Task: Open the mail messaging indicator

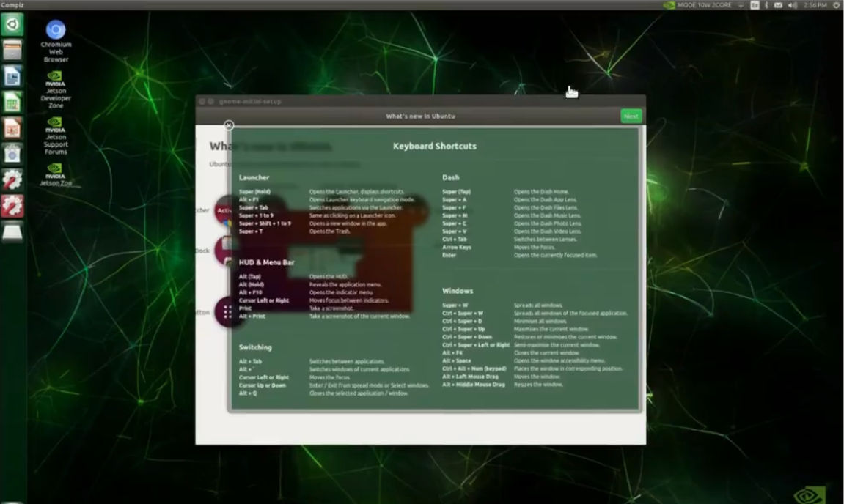Action: click(778, 5)
